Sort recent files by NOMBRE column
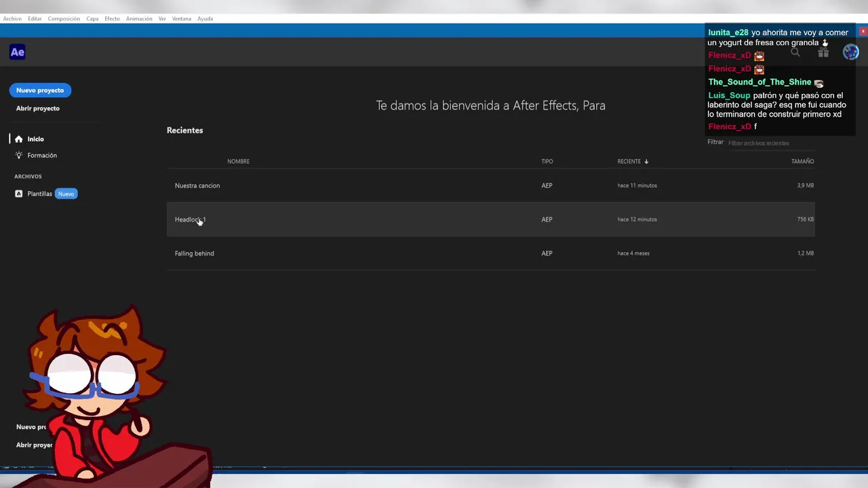This screenshot has width=868, height=488. coord(238,161)
